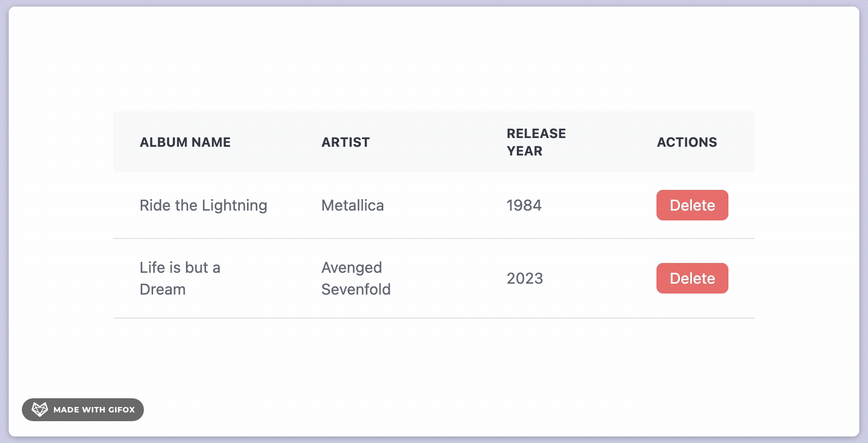Click the 2023 release year cell
The height and width of the screenshot is (443, 868).
click(525, 278)
